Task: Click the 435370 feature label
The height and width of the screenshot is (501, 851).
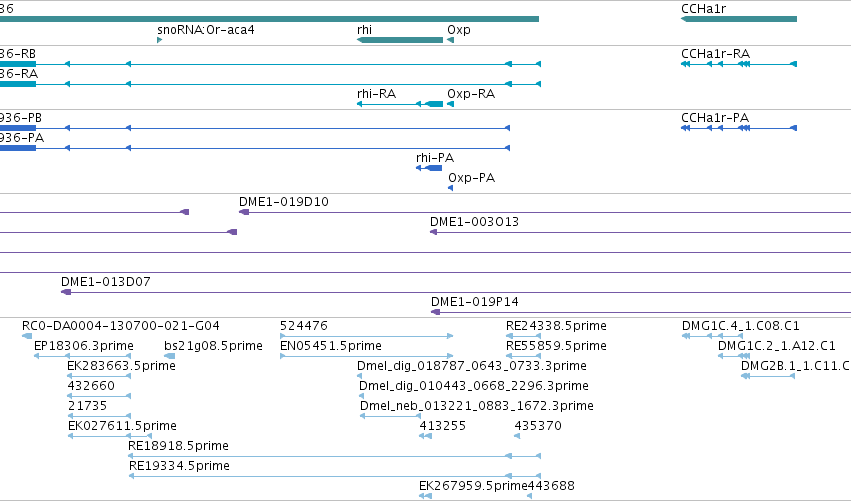Action: 538,426
